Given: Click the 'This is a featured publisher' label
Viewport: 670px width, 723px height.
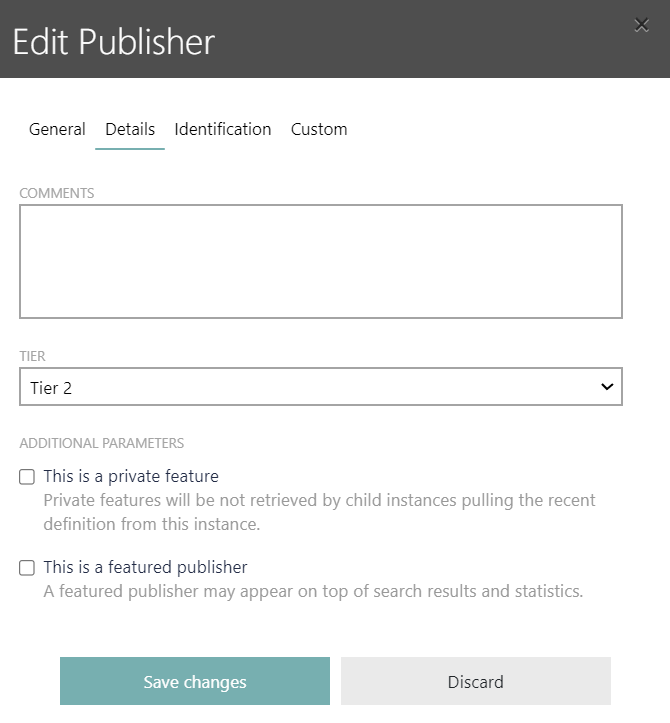Looking at the screenshot, I should coord(145,567).
